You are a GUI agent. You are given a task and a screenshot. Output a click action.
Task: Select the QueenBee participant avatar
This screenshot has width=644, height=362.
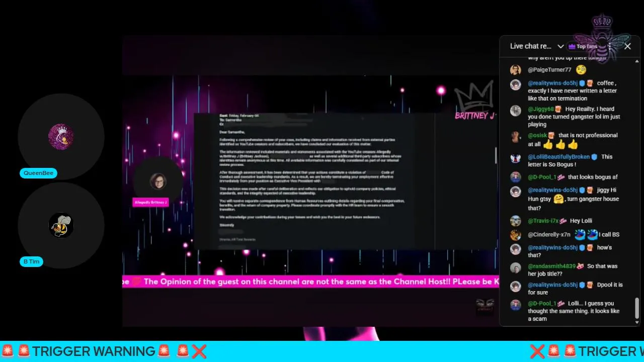click(61, 137)
